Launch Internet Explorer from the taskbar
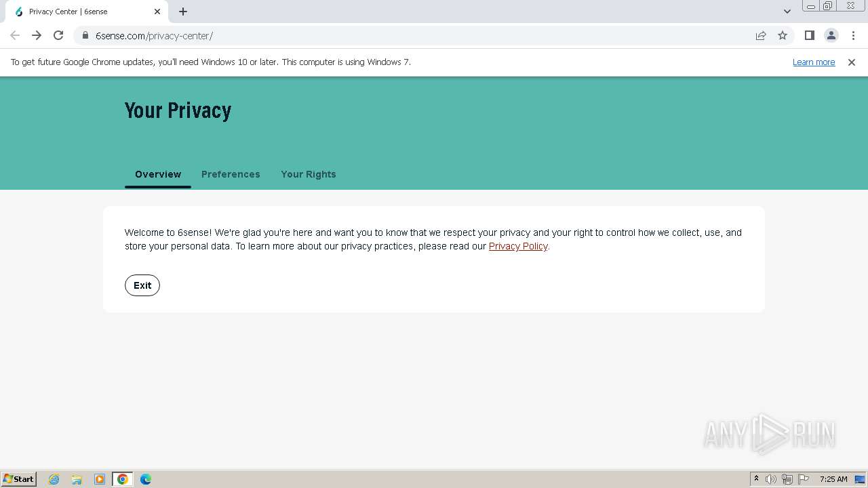This screenshot has height=488, width=868. point(54,479)
